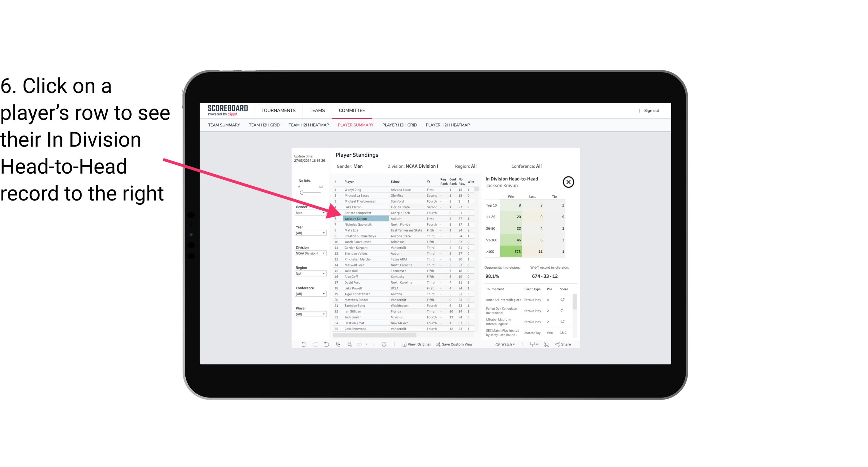
Task: Drag the No Rounds range slider
Action: coord(301,193)
